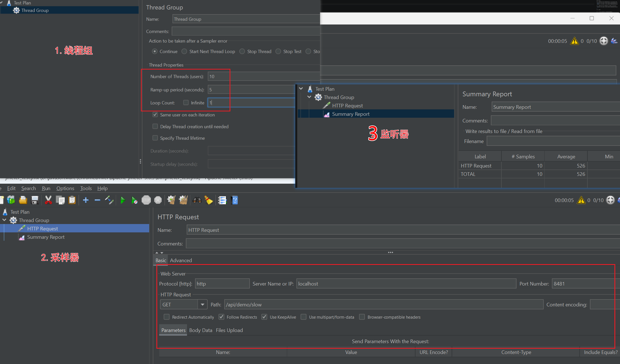Click the Path field with /api/demo/slow
The height and width of the screenshot is (364, 620).
pos(384,304)
